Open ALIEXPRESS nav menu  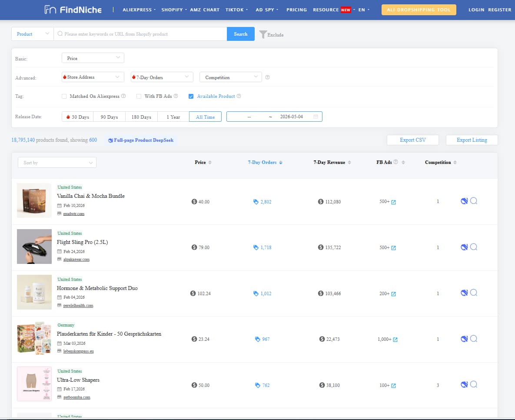tap(139, 10)
